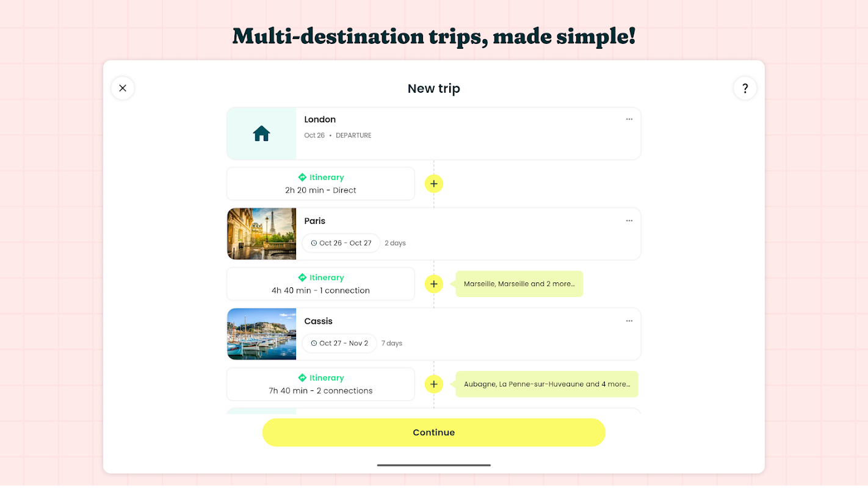Add a stop between Paris and Cassis

click(433, 284)
